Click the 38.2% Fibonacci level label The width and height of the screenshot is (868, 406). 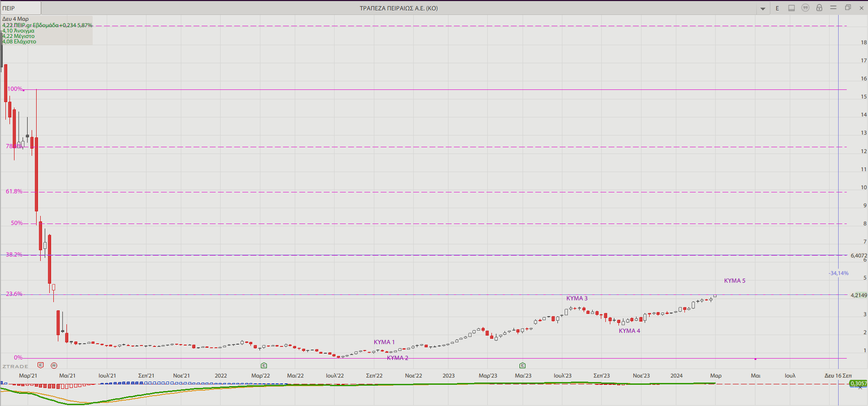tap(14, 255)
